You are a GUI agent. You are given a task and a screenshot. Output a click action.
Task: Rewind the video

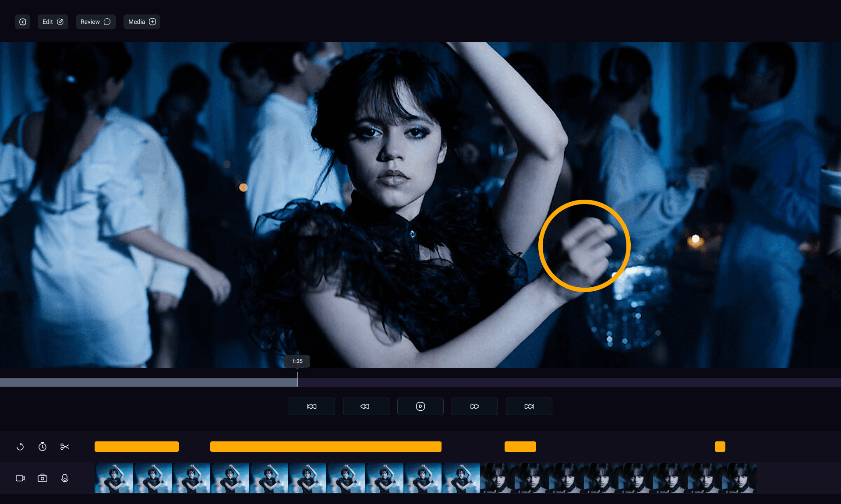366,406
